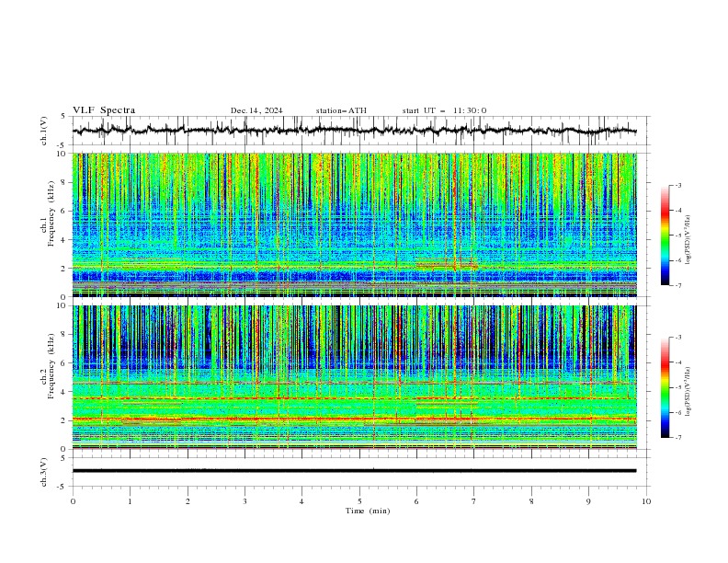728x563 pixels.
Task: Select the "Time (min)" axis label
Action: [368, 511]
